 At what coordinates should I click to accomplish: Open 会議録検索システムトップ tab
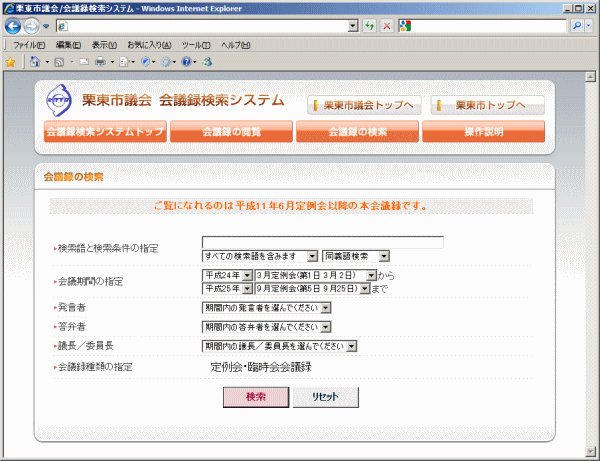(105, 132)
